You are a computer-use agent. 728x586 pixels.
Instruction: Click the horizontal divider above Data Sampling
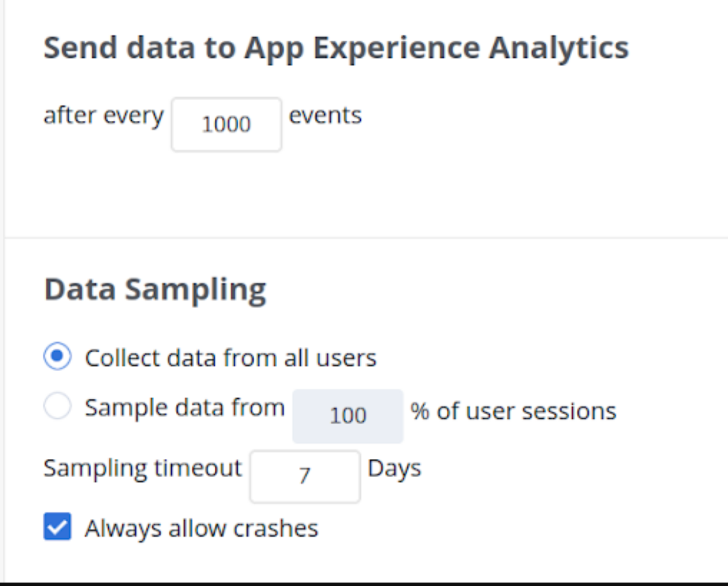[x=367, y=237]
